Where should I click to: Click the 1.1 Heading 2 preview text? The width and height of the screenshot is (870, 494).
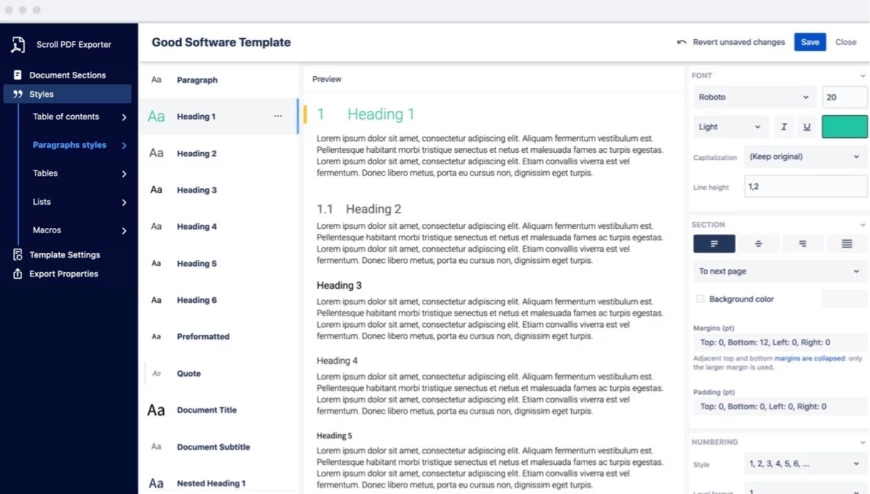click(x=359, y=209)
